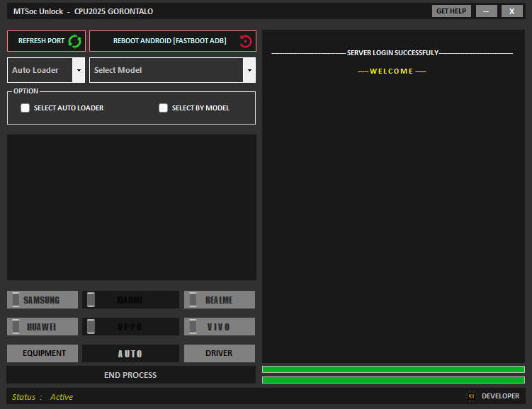Click REBOOT ANDROID [FASTBOOT ADB] button

[x=173, y=41]
